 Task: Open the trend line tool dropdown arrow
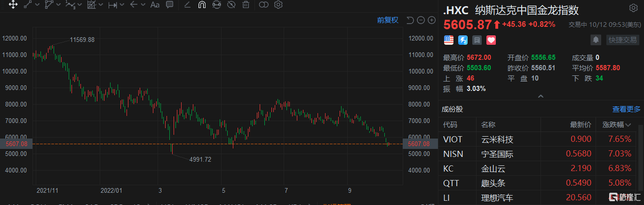[x=37, y=5]
